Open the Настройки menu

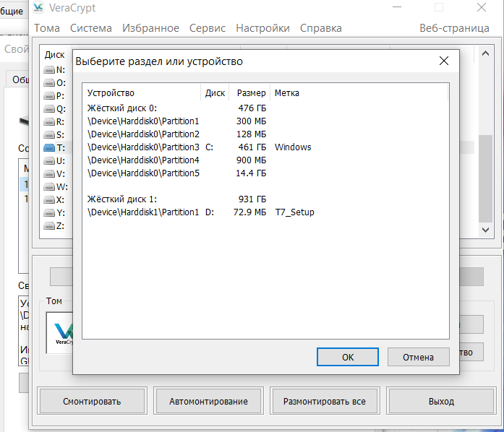point(263,28)
